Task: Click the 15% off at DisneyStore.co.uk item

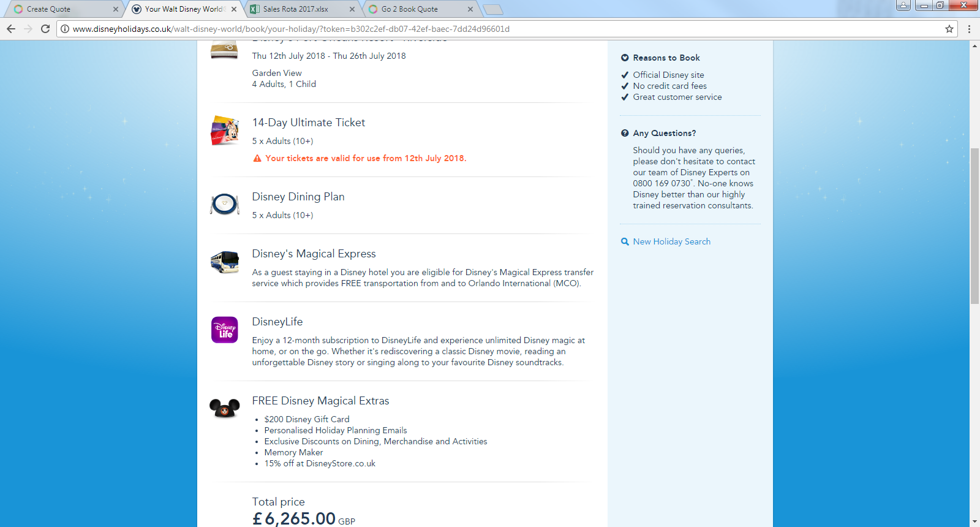Action: 320,463
